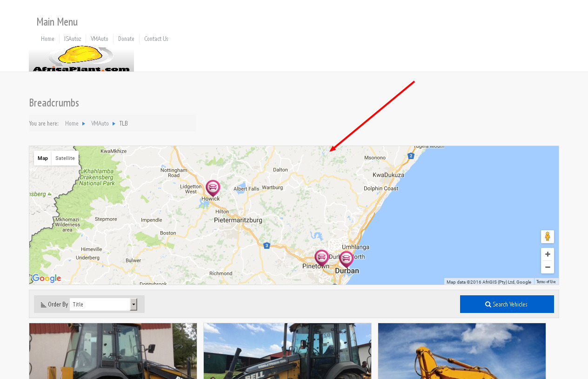This screenshot has height=379, width=588.
Task: Click the Drakensberg National Park label
Action: pyautogui.click(x=97, y=177)
